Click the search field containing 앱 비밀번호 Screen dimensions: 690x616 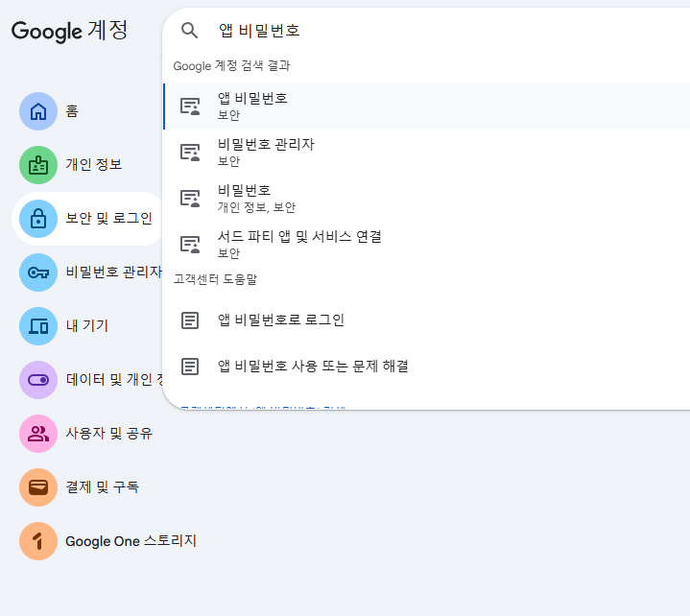[x=432, y=31]
